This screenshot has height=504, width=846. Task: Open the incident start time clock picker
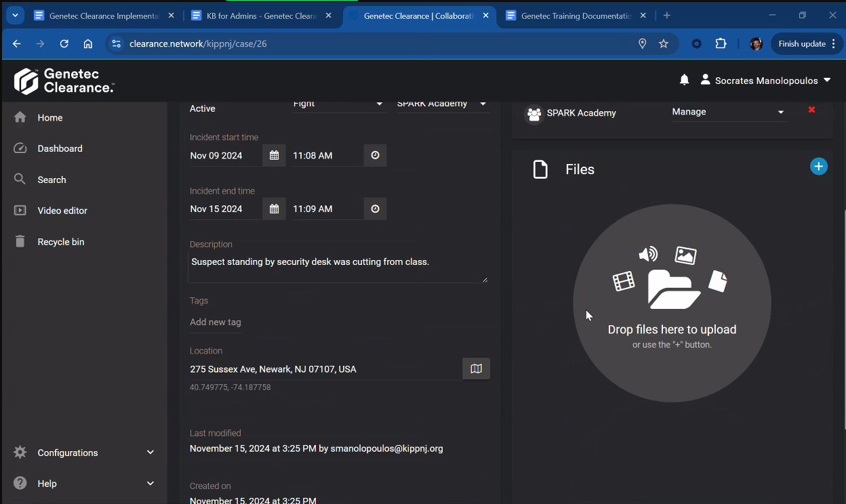point(375,156)
